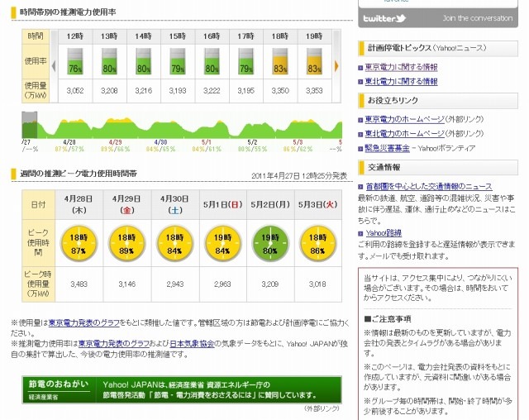Open 日本気象協会 link
This screenshot has height=420, width=529.
coord(192,344)
